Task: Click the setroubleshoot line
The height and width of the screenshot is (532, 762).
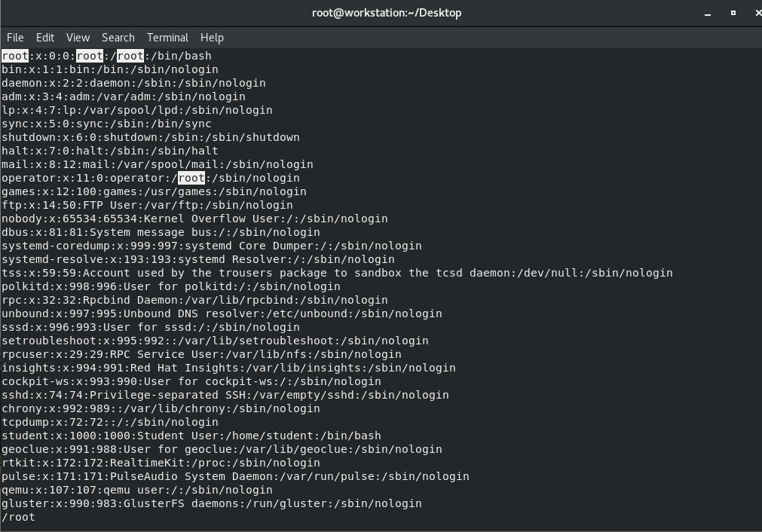Action: tap(216, 341)
